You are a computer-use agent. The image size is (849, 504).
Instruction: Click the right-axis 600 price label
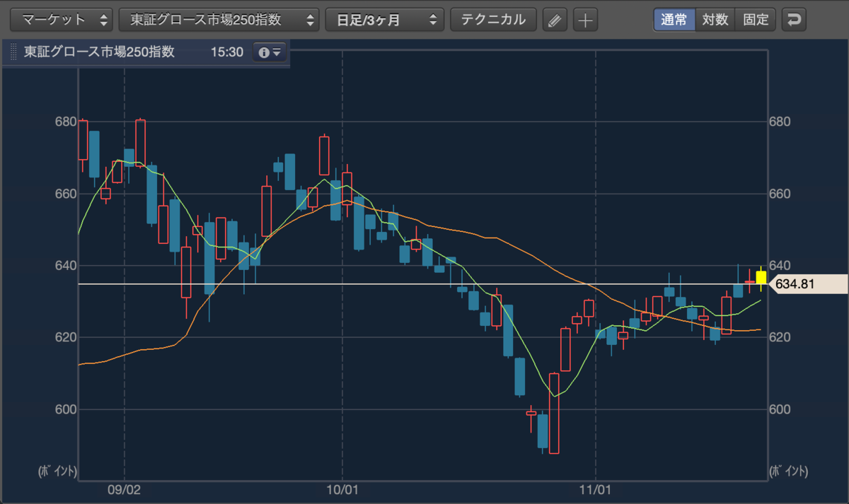[780, 409]
